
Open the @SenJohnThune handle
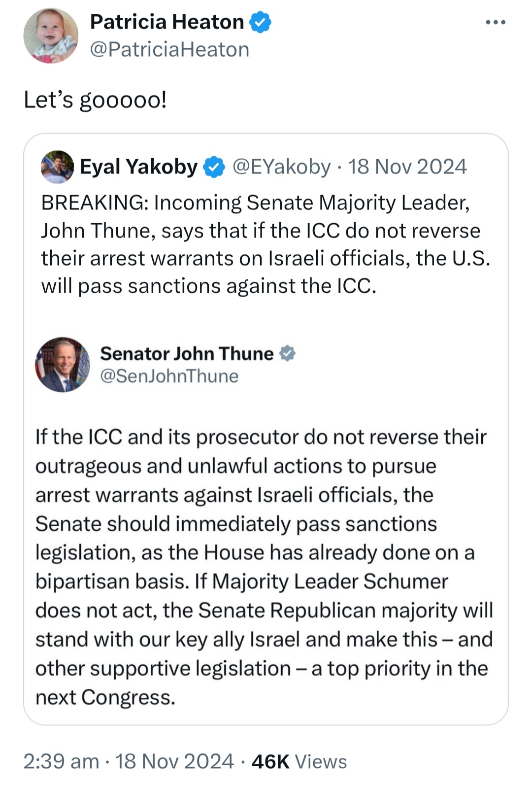point(169,376)
